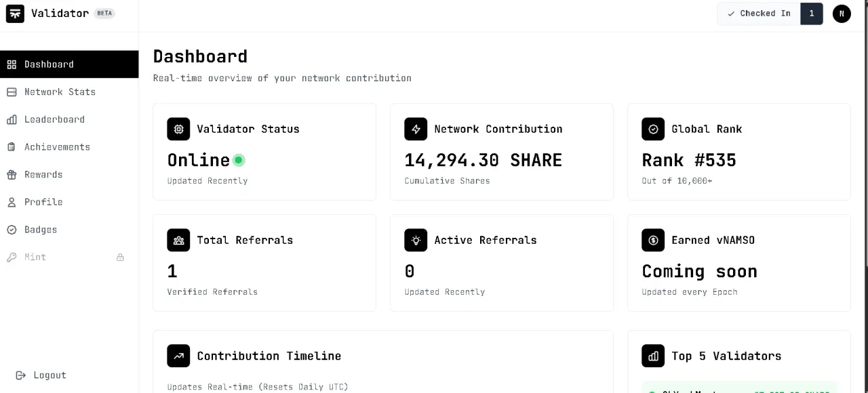
Task: Click the Validator Status chip icon
Action: [x=178, y=129]
